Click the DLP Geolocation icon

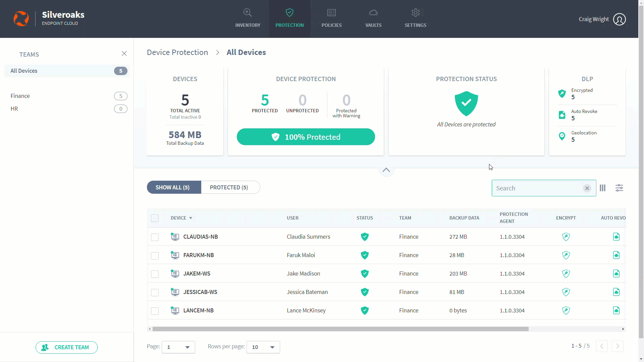pyautogui.click(x=562, y=136)
